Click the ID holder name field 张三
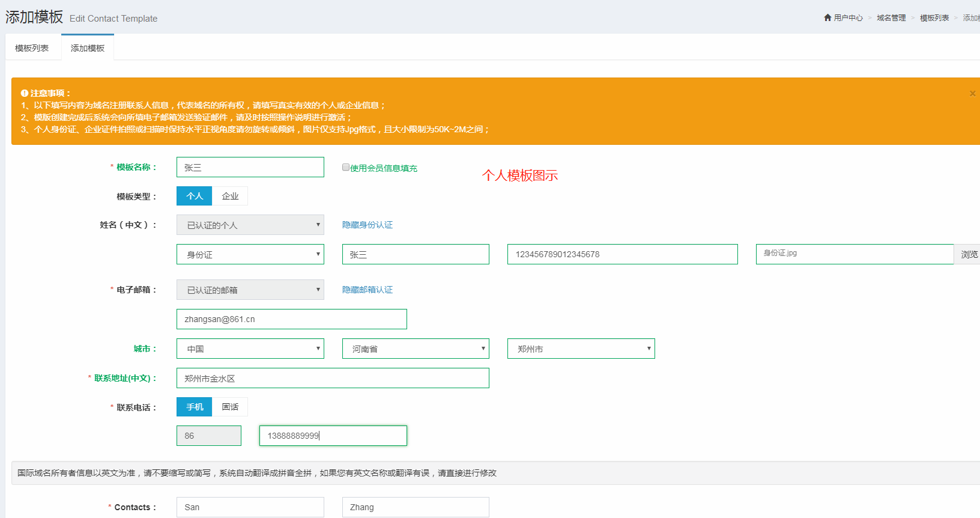 pyautogui.click(x=416, y=254)
